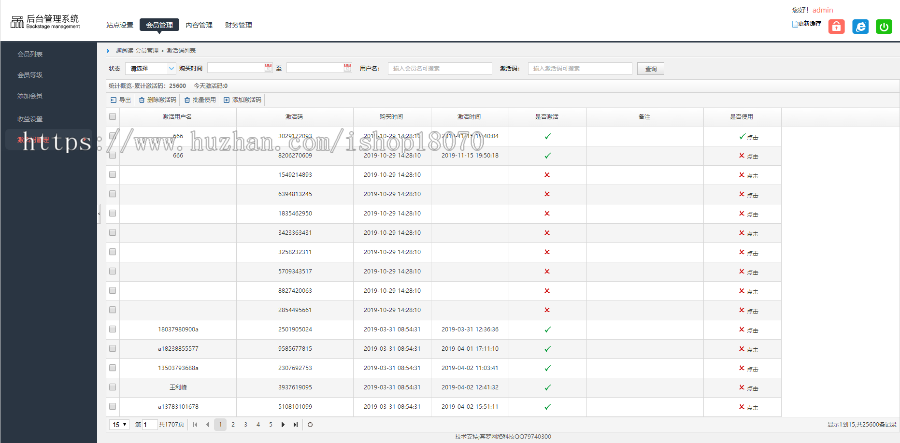
Task: Click red X use-status icon for code 8200270609
Action: pyautogui.click(x=742, y=156)
